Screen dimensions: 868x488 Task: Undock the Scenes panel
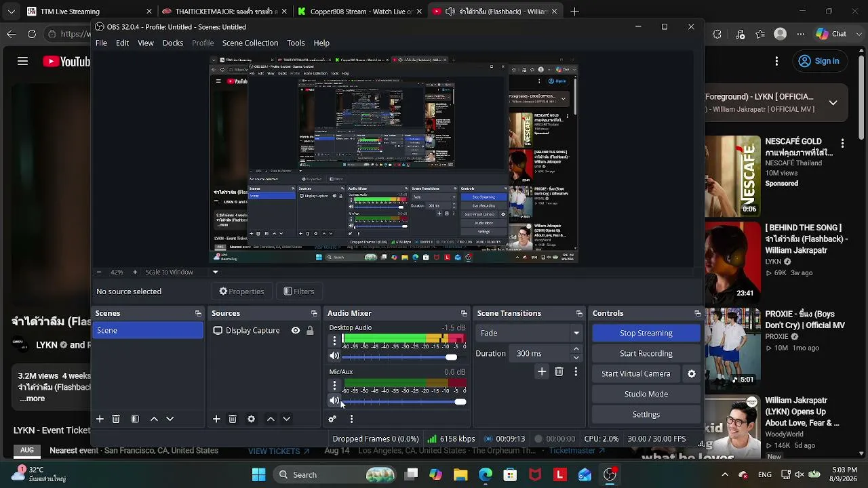pyautogui.click(x=198, y=313)
